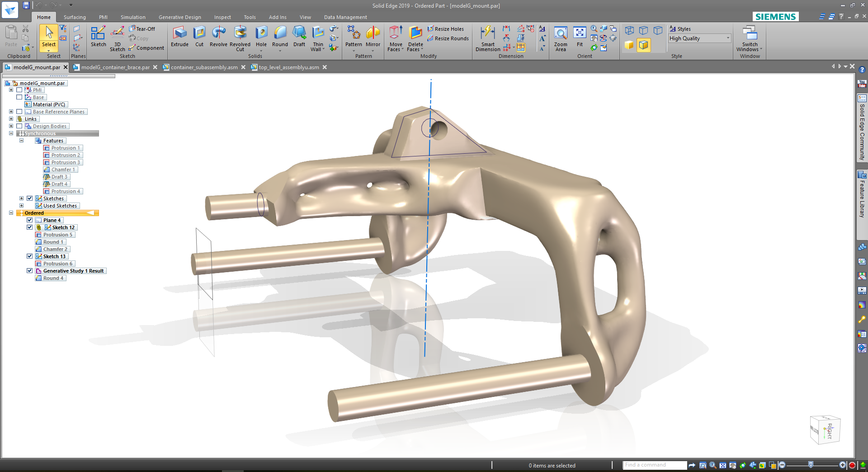The width and height of the screenshot is (868, 472).
Task: Click the shaded with edges style icon
Action: (643, 45)
